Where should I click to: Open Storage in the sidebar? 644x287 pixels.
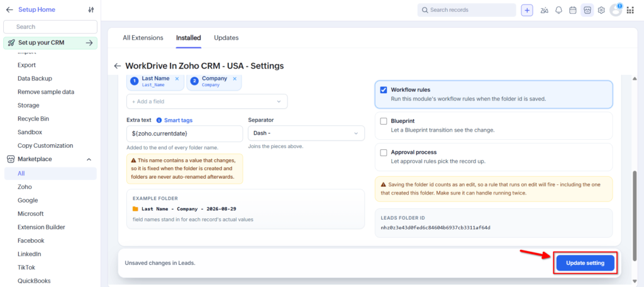pos(28,105)
